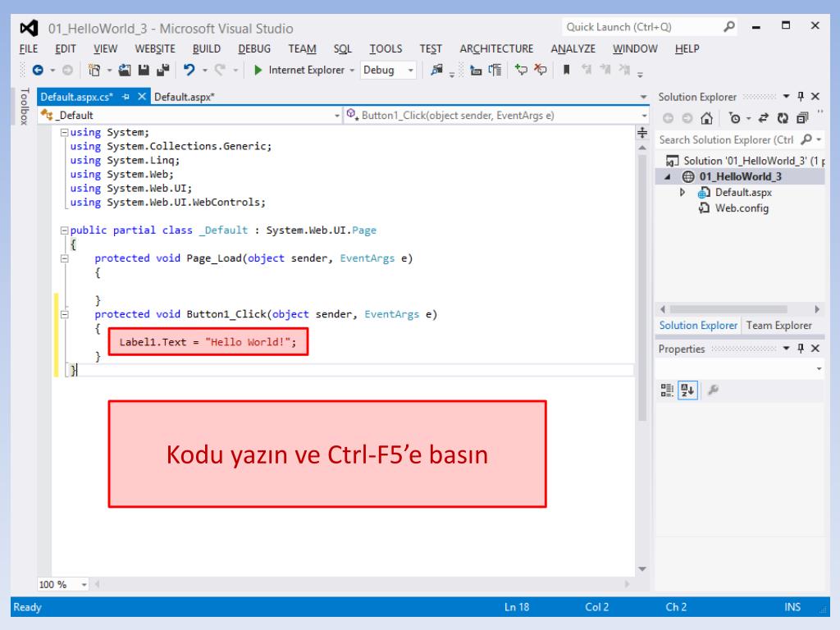Click the editor split handle above scrollbar
The image size is (840, 630).
coord(642,132)
